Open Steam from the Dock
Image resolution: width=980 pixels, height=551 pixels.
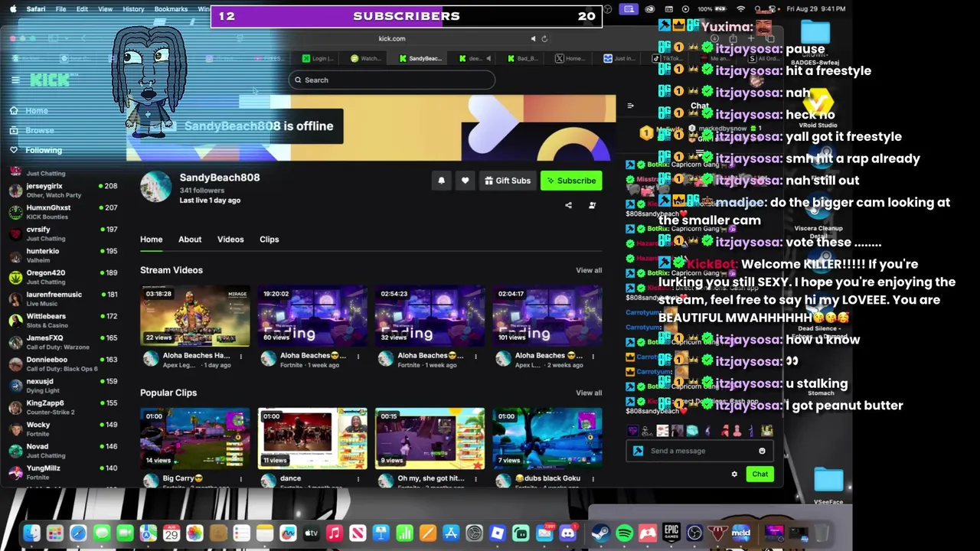601,533
